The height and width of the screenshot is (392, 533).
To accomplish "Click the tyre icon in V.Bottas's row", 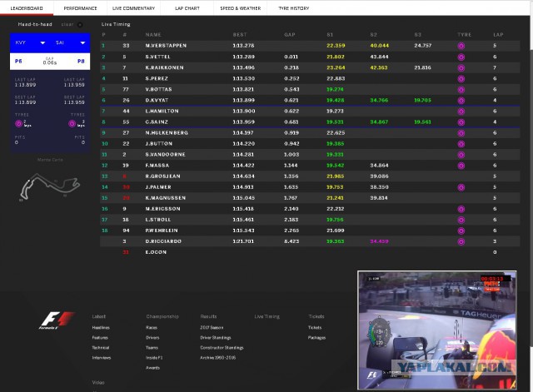I will click(461, 89).
